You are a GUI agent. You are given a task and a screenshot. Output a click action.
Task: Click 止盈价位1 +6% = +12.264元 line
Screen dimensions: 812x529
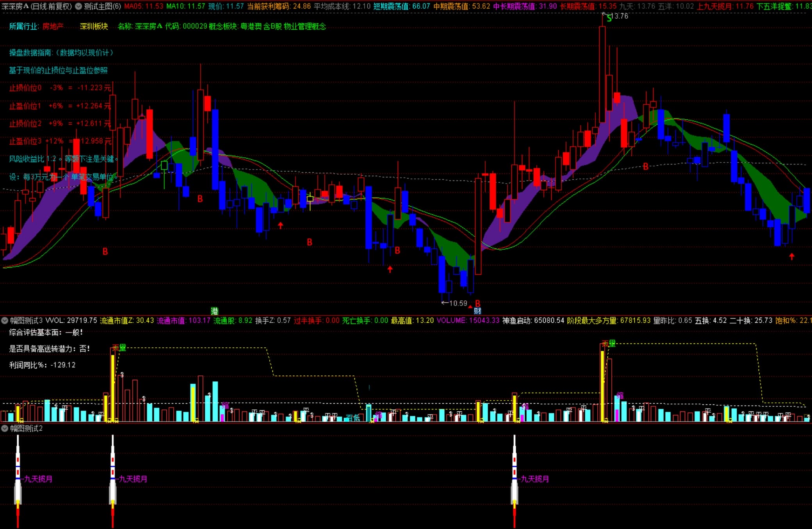pos(60,106)
